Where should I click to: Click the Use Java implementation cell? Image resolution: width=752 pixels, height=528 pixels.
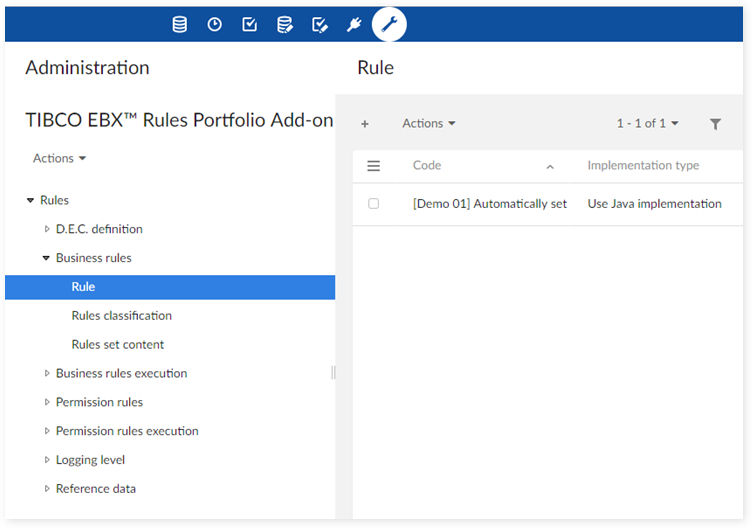coord(654,204)
